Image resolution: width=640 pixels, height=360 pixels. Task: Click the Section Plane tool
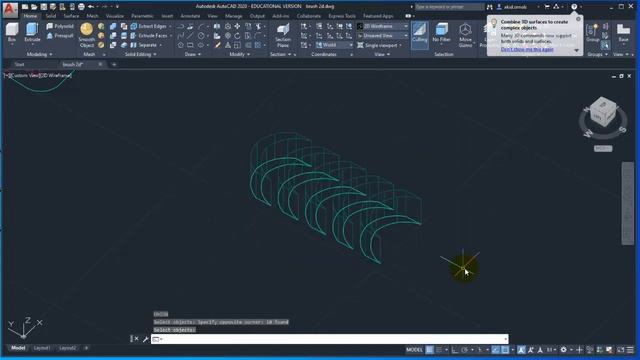pos(283,35)
